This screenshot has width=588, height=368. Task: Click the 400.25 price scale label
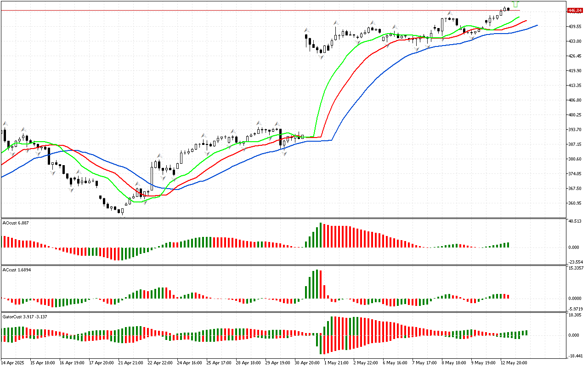575,115
